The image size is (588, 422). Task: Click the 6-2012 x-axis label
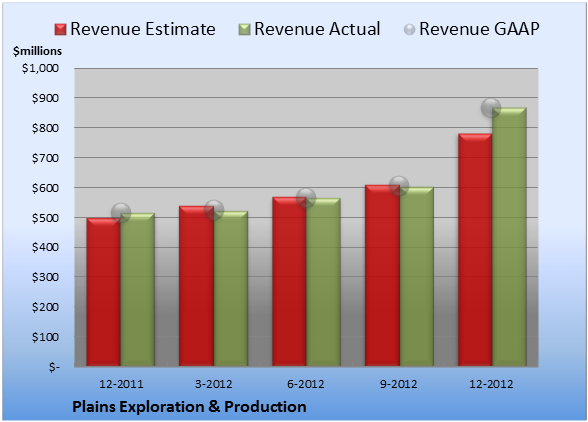(x=306, y=384)
